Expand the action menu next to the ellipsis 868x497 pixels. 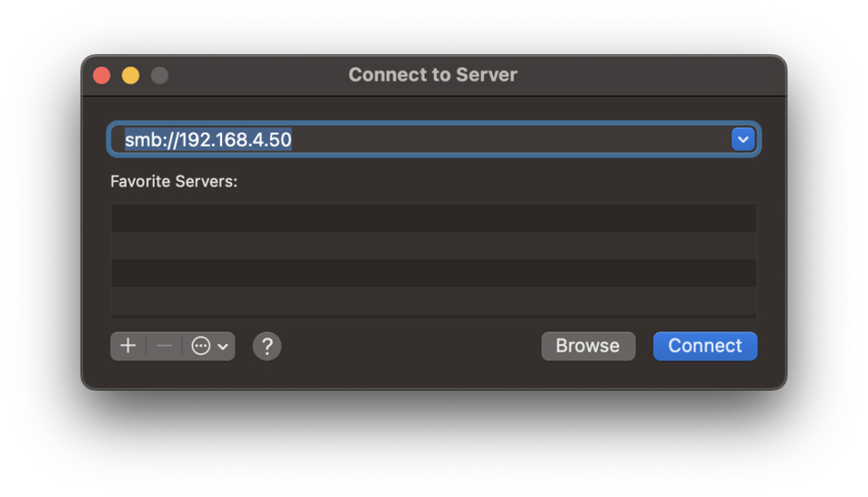pos(222,346)
